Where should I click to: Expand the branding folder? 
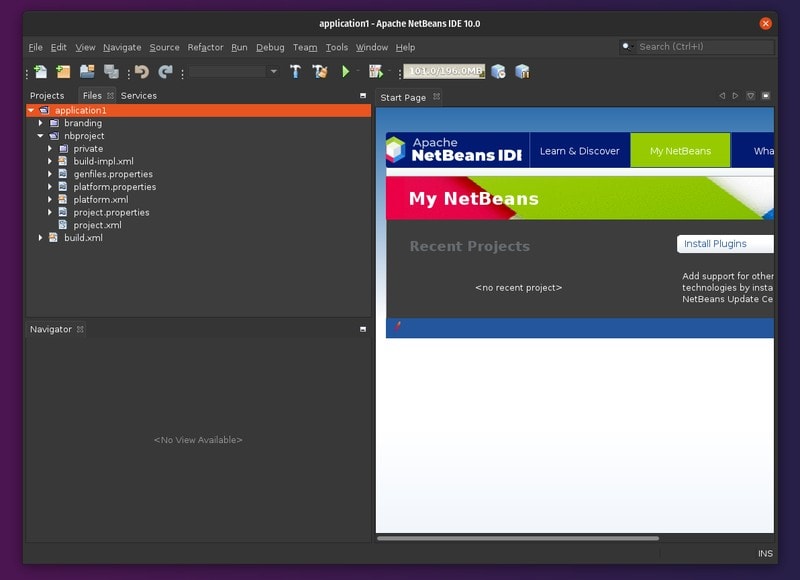pyautogui.click(x=40, y=123)
